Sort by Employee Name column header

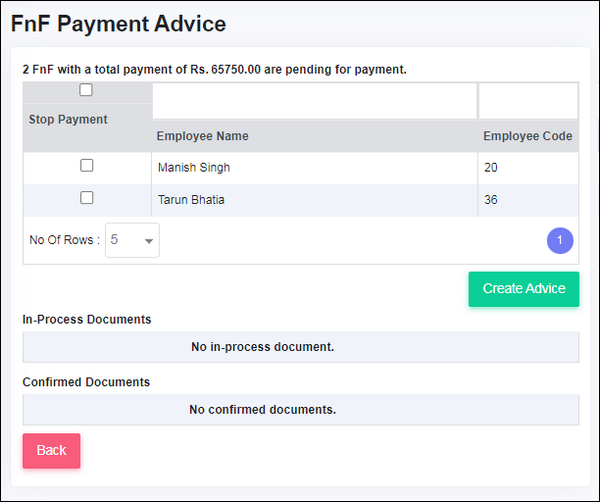tap(202, 136)
